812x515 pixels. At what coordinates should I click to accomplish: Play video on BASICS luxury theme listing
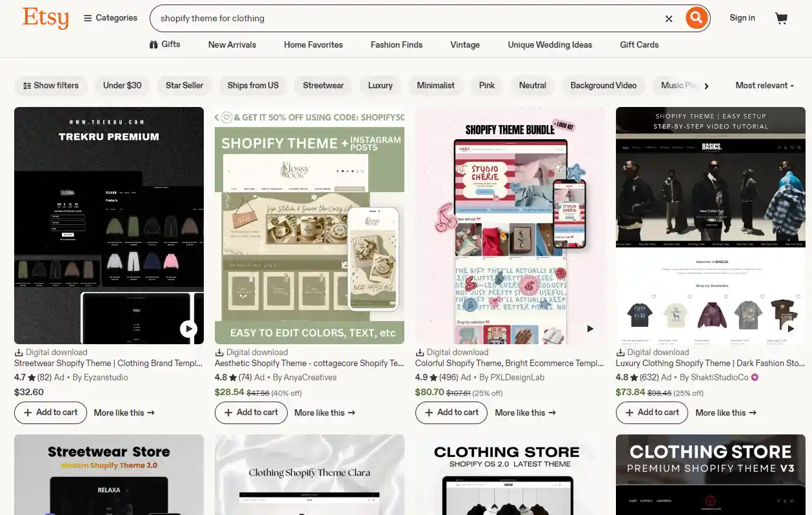(790, 329)
